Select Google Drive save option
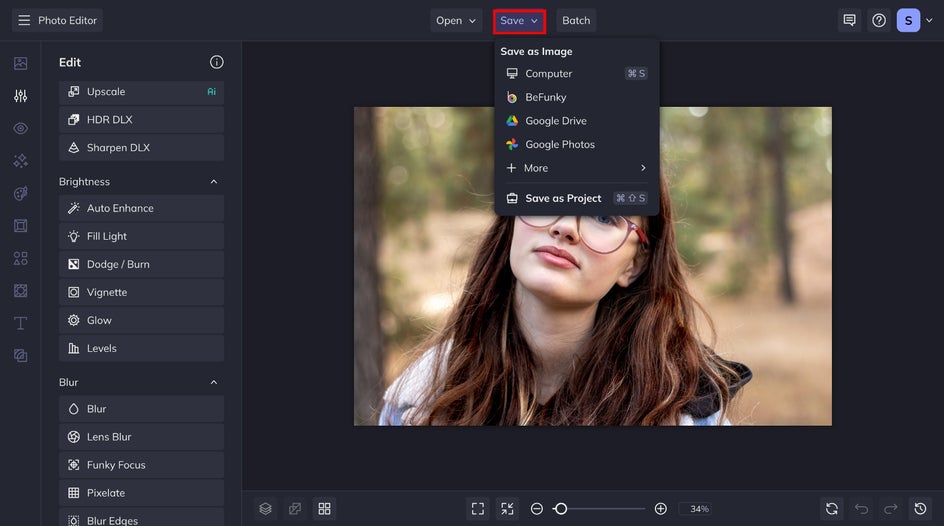The image size is (944, 526). 555,121
